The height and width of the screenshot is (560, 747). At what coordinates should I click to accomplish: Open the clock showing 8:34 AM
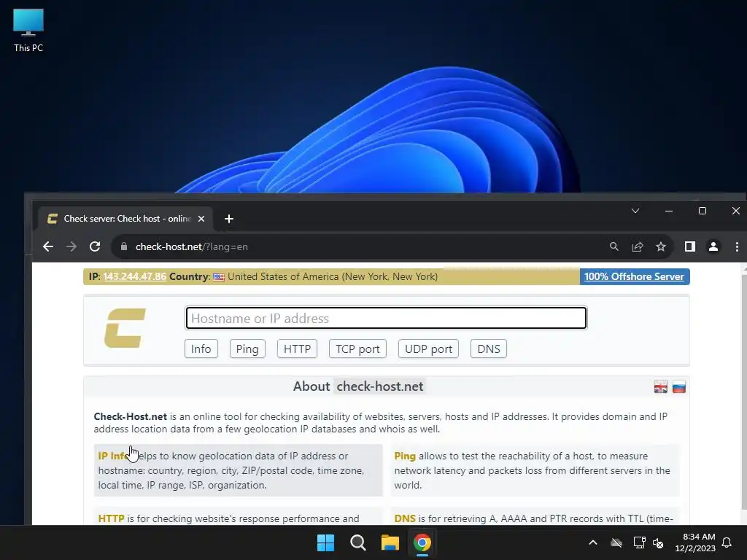click(x=695, y=542)
